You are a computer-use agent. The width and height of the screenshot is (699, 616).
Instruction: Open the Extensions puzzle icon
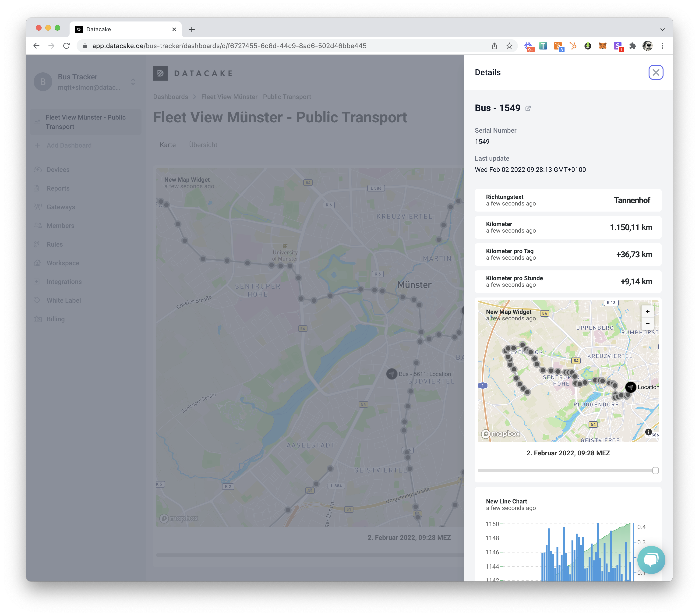[632, 46]
